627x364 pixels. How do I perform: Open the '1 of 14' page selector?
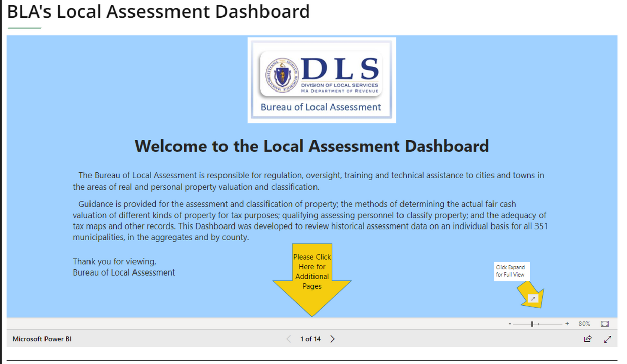310,339
